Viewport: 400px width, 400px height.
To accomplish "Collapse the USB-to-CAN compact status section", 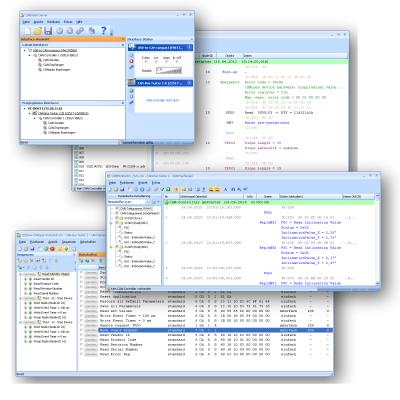I will 189,48.
